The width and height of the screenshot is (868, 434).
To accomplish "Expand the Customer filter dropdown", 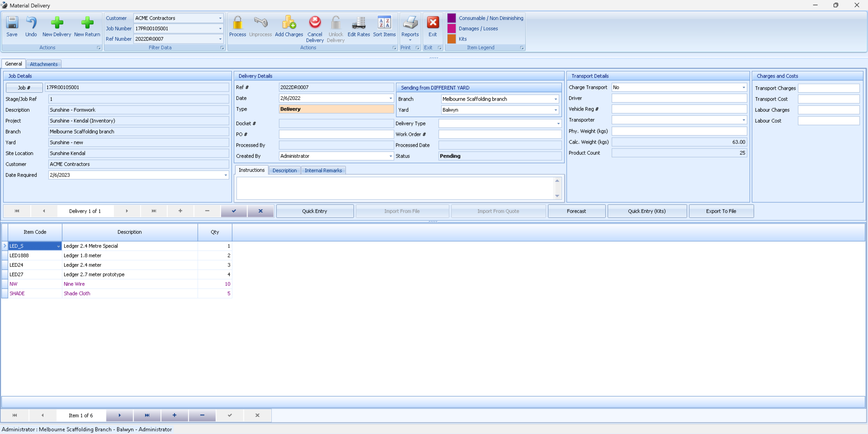I will coord(220,18).
